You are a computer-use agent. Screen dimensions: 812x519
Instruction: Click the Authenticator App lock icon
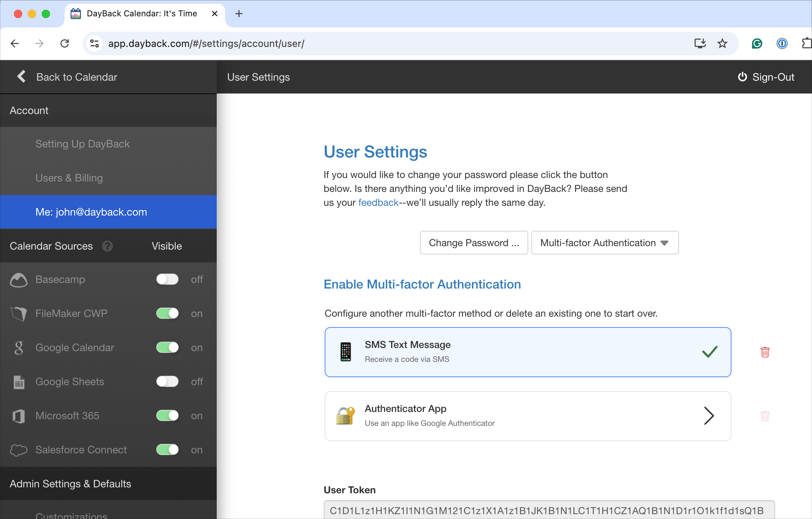[x=345, y=416]
